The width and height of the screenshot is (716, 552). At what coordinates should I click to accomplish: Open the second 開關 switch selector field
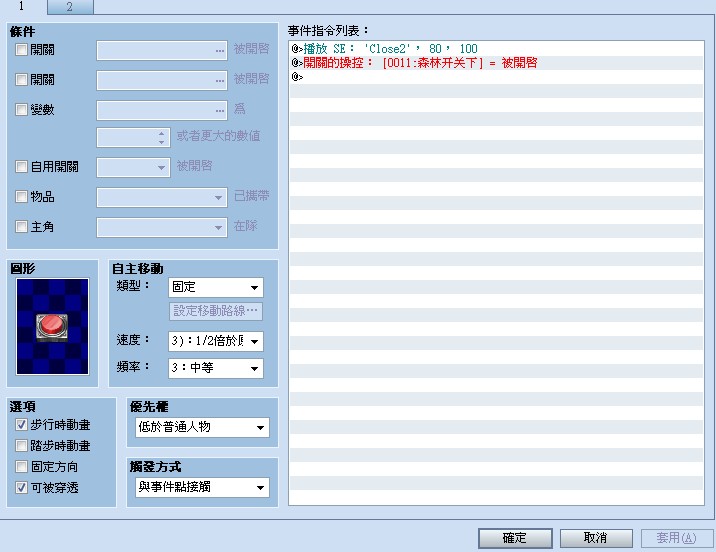click(162, 80)
